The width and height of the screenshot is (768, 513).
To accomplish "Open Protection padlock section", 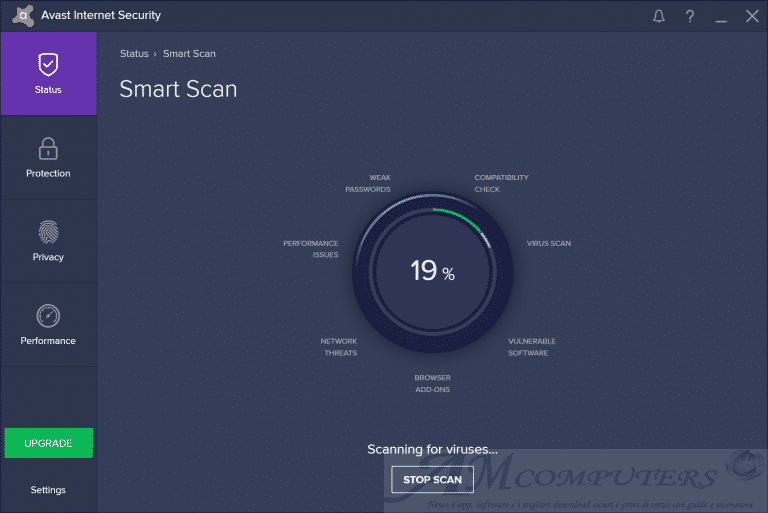I will (48, 157).
